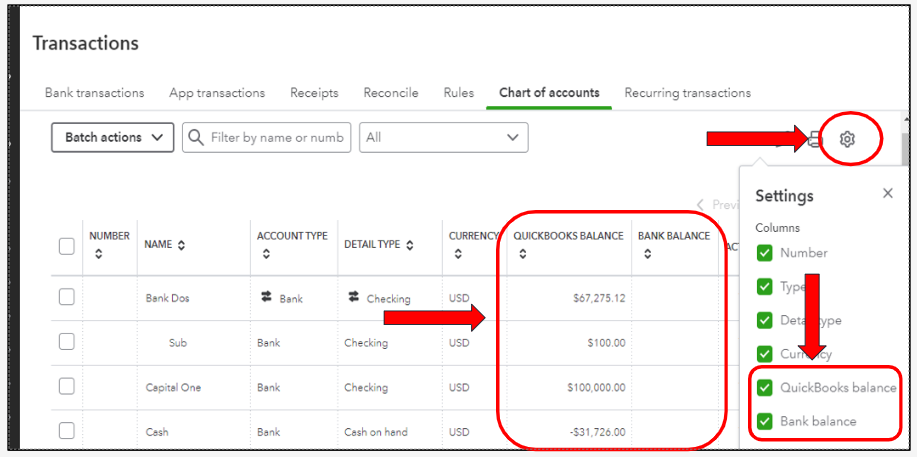Click the Filter by name search field
The image size is (917, 457).
click(x=276, y=137)
